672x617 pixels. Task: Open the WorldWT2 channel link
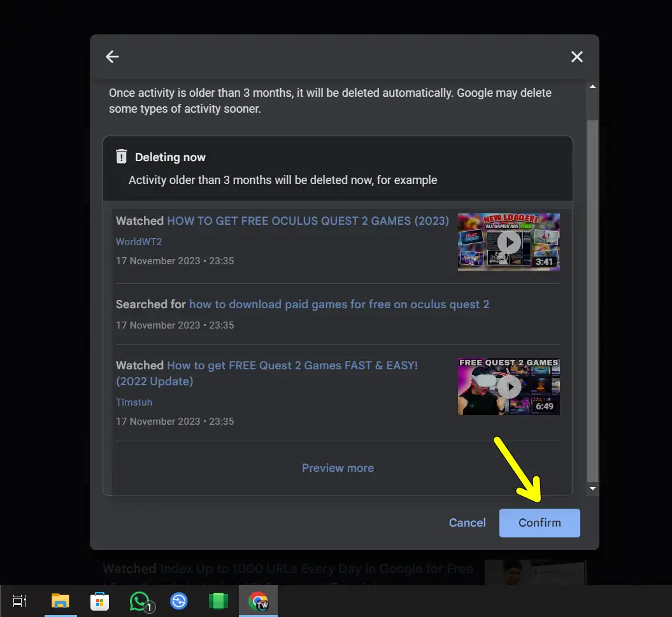(139, 242)
